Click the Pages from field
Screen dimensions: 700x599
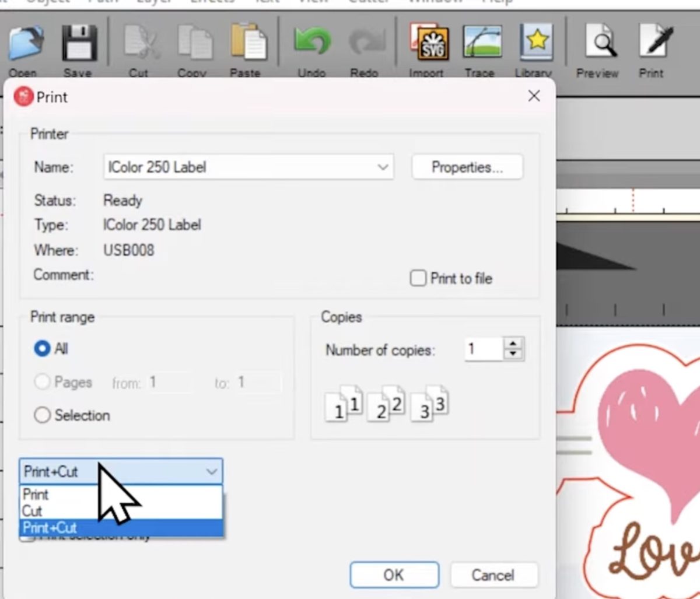(x=170, y=383)
